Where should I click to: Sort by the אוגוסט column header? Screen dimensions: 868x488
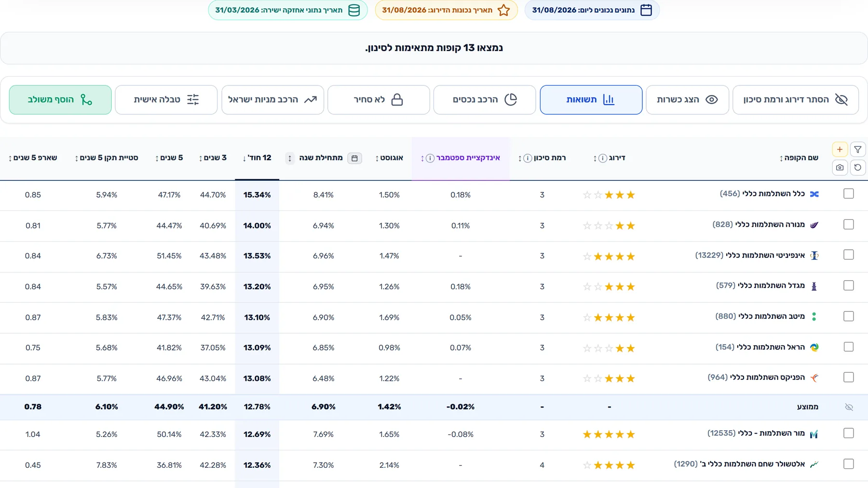[389, 158]
